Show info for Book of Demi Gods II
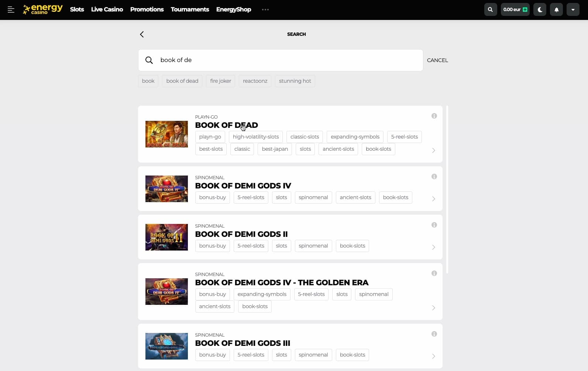 434,225
